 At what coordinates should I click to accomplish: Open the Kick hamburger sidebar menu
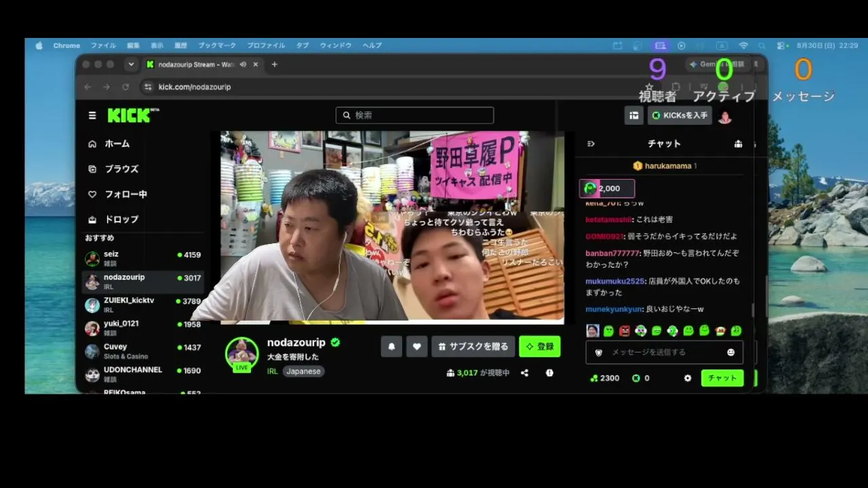pos(92,115)
